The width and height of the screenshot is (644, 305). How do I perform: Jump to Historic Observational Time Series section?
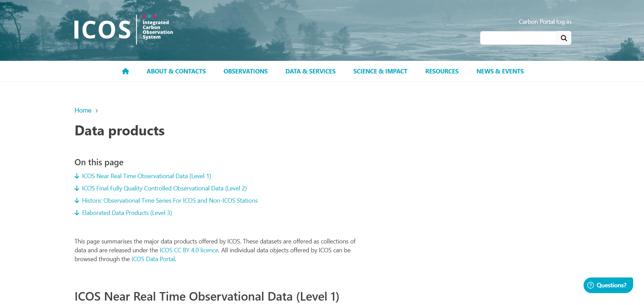coord(170,201)
